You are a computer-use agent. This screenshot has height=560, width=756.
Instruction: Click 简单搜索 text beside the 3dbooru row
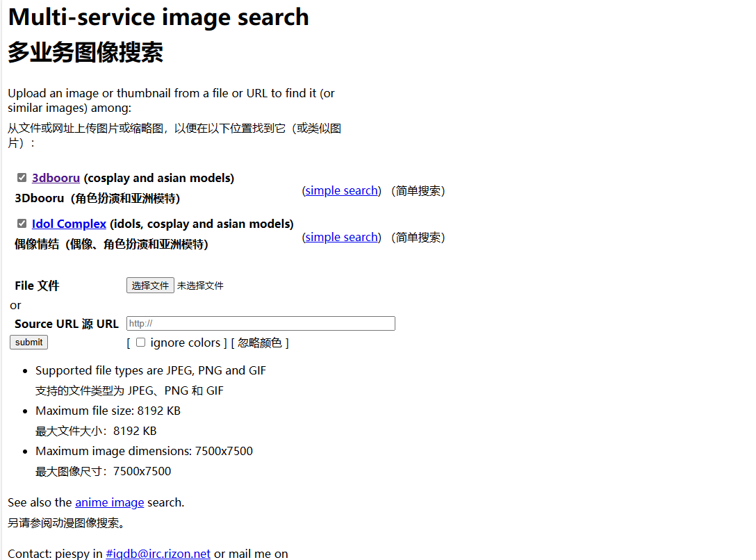(x=418, y=191)
